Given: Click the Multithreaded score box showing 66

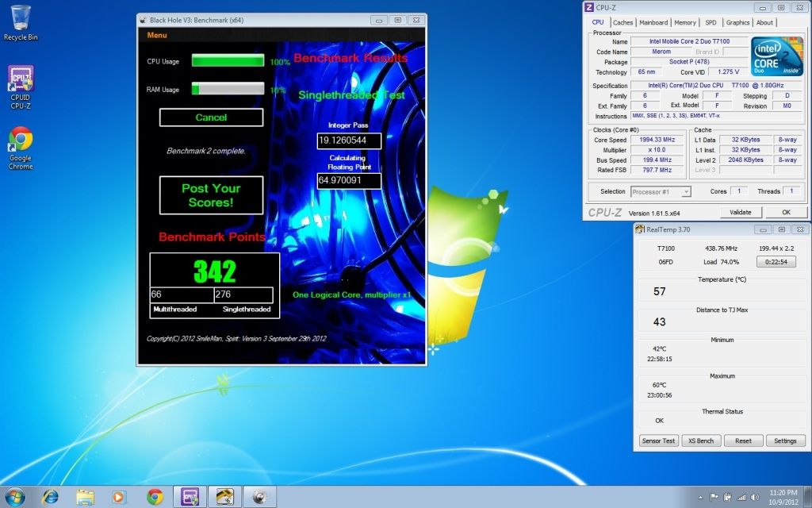Looking at the screenshot, I should point(182,294).
